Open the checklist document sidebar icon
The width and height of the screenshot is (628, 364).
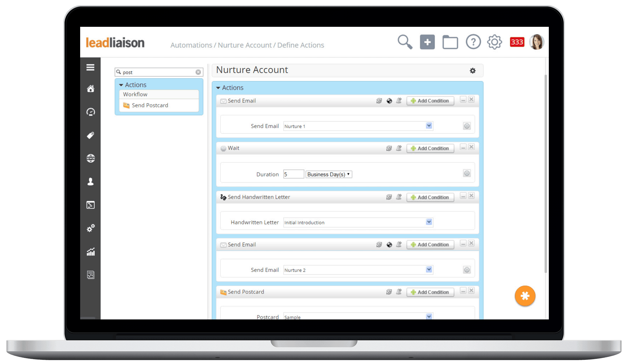point(90,275)
